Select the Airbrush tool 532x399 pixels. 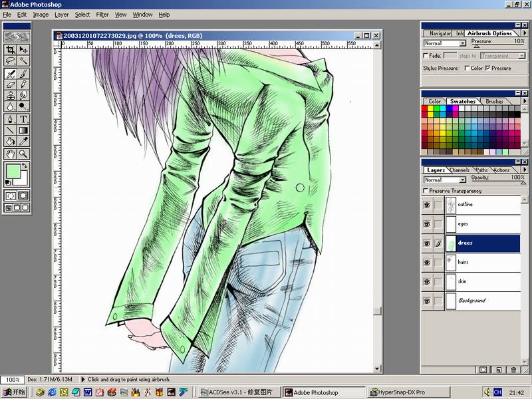click(11, 74)
